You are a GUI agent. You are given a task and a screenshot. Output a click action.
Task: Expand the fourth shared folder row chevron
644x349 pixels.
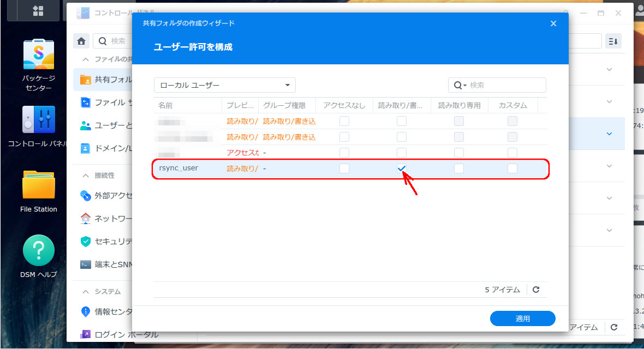pos(610,166)
